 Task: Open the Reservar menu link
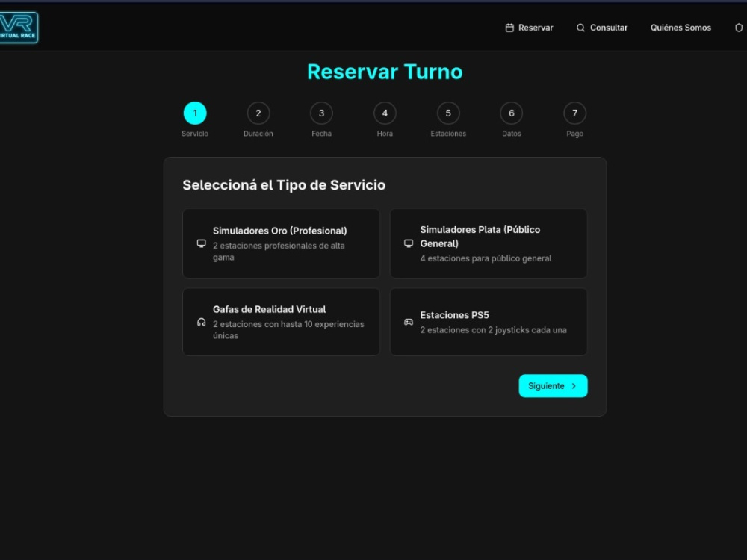pos(530,28)
